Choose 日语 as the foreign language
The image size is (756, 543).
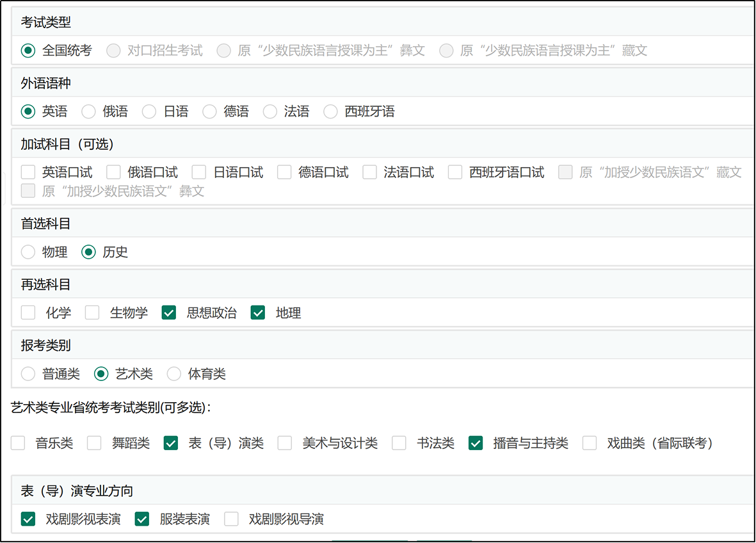pos(149,112)
